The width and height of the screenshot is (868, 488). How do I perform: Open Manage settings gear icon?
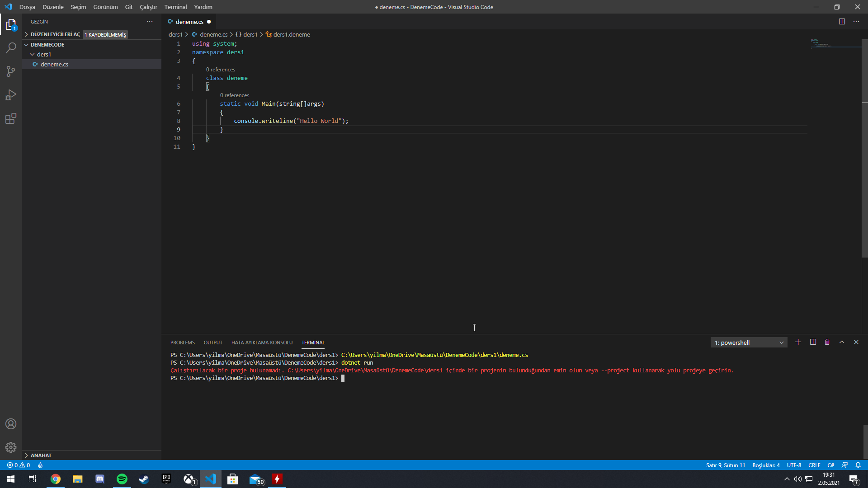pyautogui.click(x=11, y=447)
